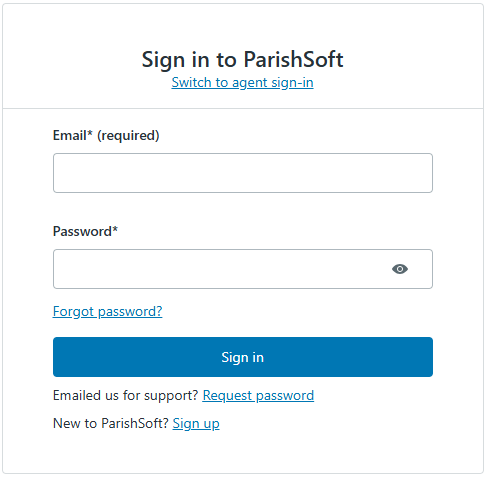Reveal typed password via the eye symbol

click(x=400, y=269)
